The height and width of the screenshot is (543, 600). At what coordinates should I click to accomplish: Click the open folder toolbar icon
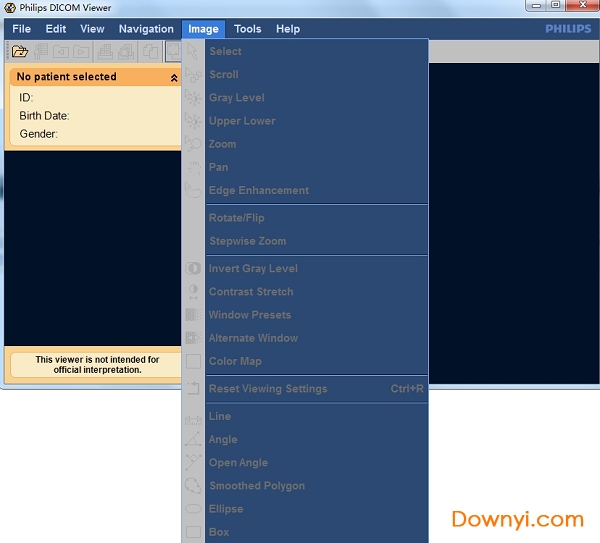(20, 51)
